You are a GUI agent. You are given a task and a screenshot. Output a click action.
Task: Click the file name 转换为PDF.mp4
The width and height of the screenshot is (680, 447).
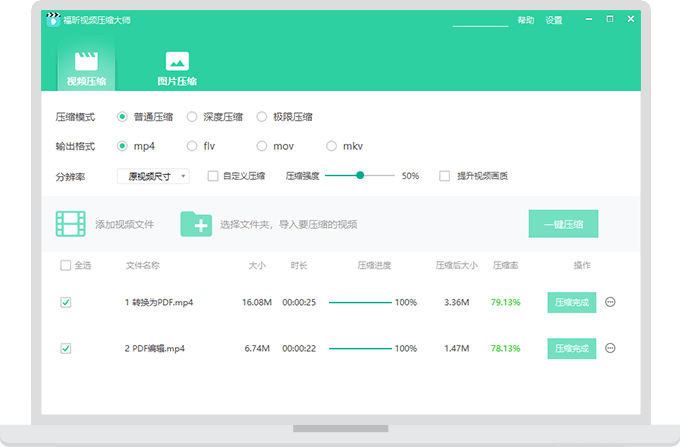click(163, 302)
